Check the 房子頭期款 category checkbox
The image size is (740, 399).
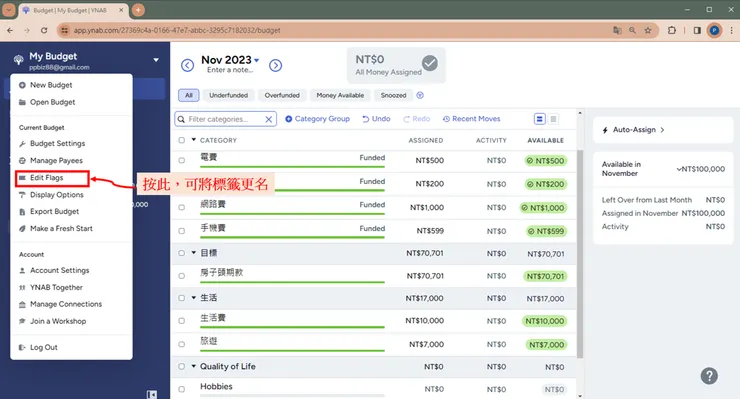click(x=182, y=276)
